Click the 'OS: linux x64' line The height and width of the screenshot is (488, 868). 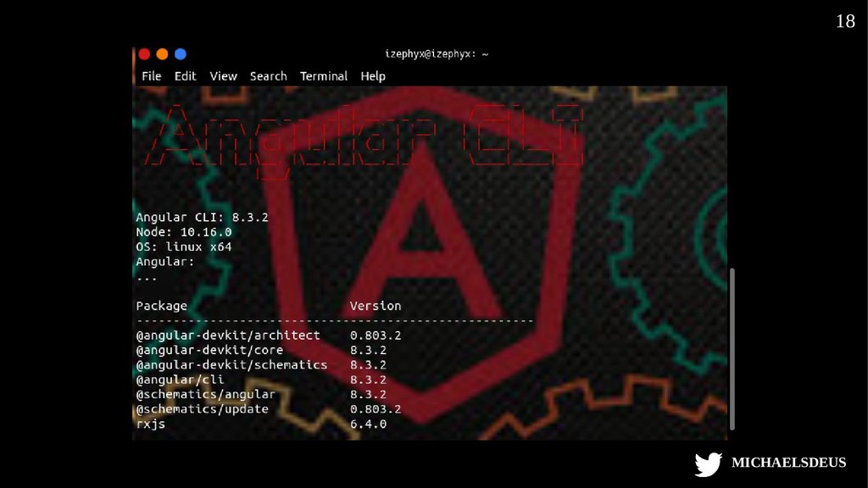coord(184,247)
